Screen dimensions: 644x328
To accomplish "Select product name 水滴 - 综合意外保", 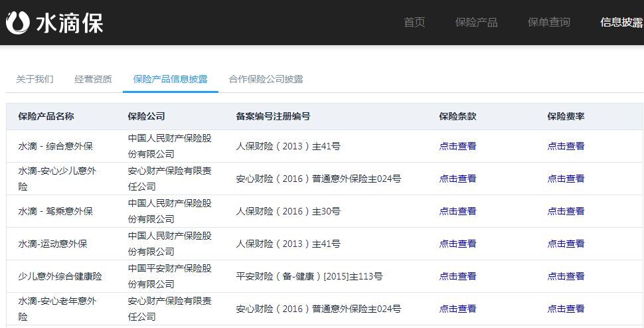I will coord(56,146).
